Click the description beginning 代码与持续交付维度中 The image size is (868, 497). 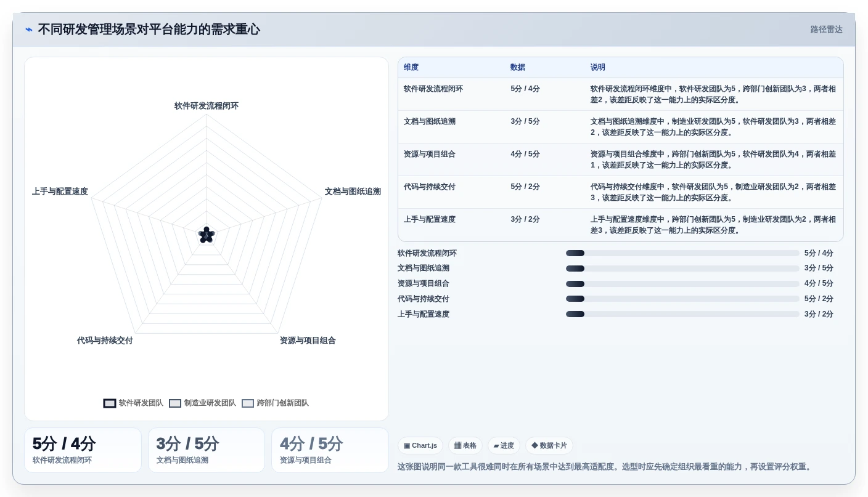(713, 192)
